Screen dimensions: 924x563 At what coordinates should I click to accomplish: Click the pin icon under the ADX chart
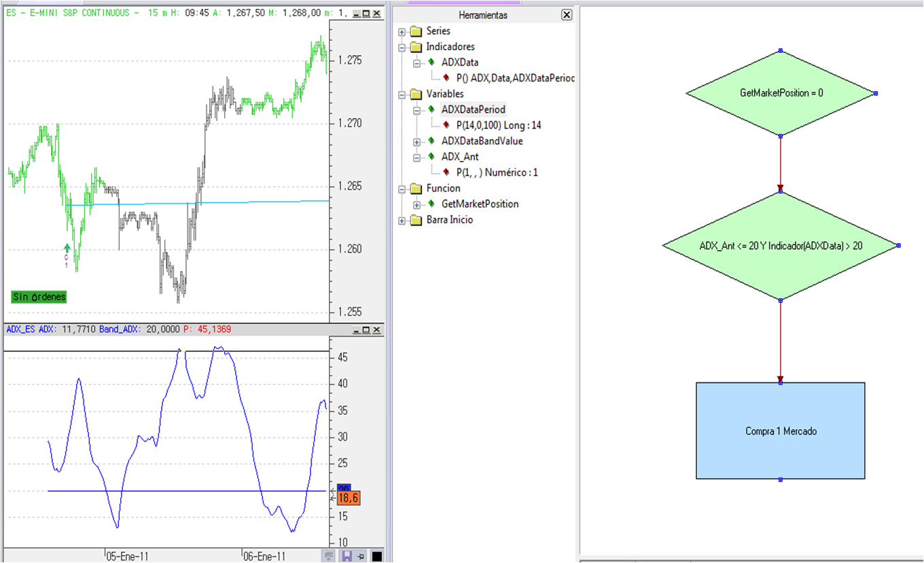click(361, 556)
